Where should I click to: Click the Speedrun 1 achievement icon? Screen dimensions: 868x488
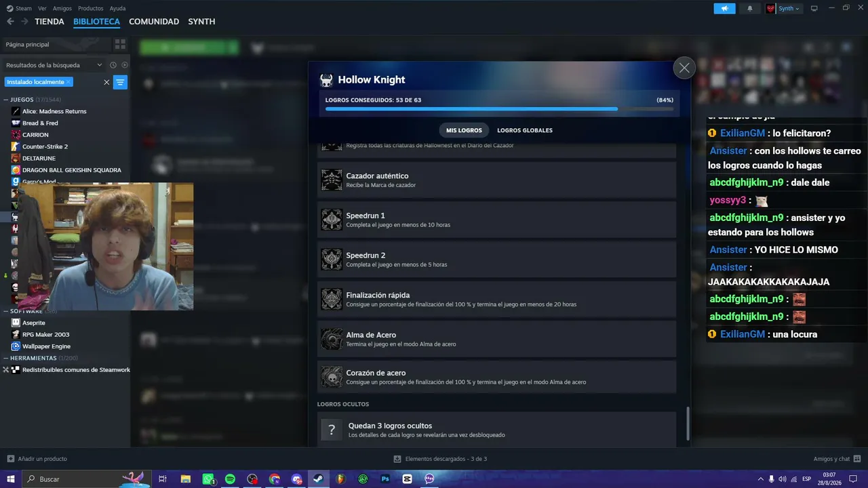pos(332,220)
